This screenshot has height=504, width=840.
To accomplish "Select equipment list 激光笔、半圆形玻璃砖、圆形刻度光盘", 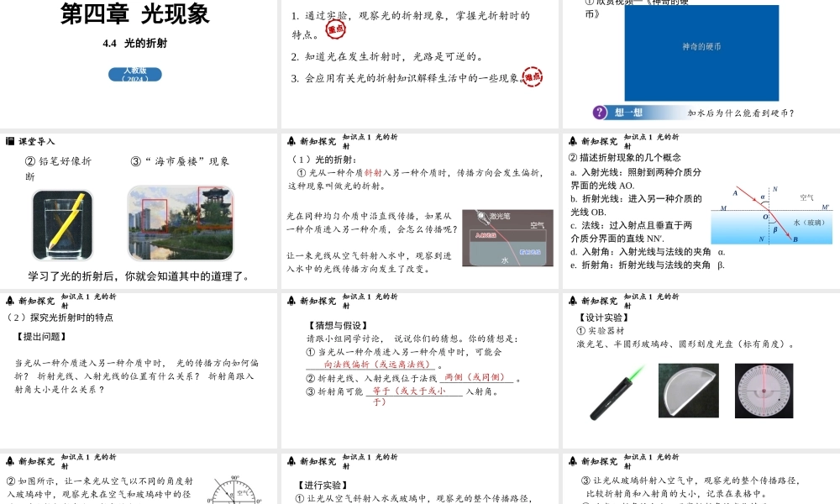I will pyautogui.click(x=685, y=344).
